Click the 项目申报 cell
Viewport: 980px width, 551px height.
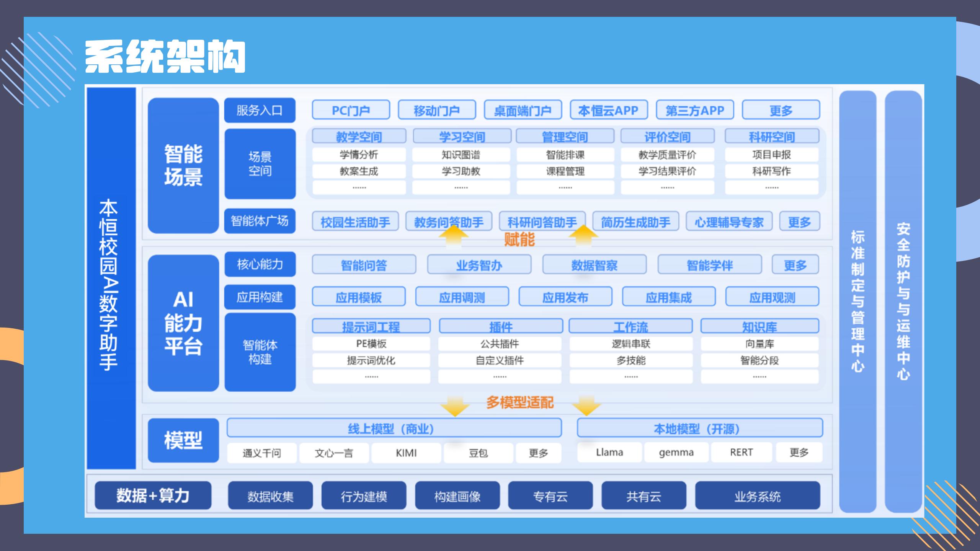coord(772,155)
